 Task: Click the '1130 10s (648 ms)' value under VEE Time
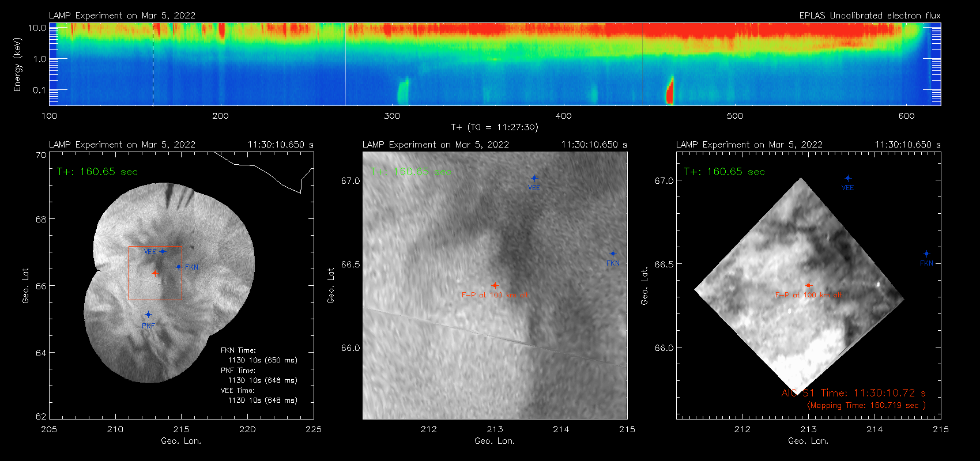coord(263,400)
